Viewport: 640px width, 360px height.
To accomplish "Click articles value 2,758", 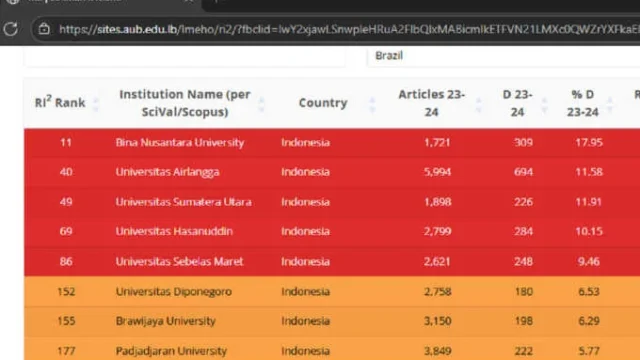I will 437,292.
